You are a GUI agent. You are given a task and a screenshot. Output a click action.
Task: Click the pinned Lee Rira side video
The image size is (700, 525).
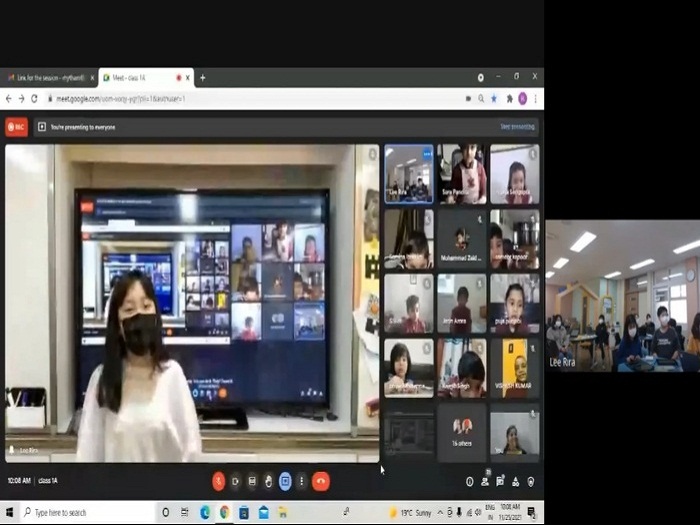(x=623, y=296)
